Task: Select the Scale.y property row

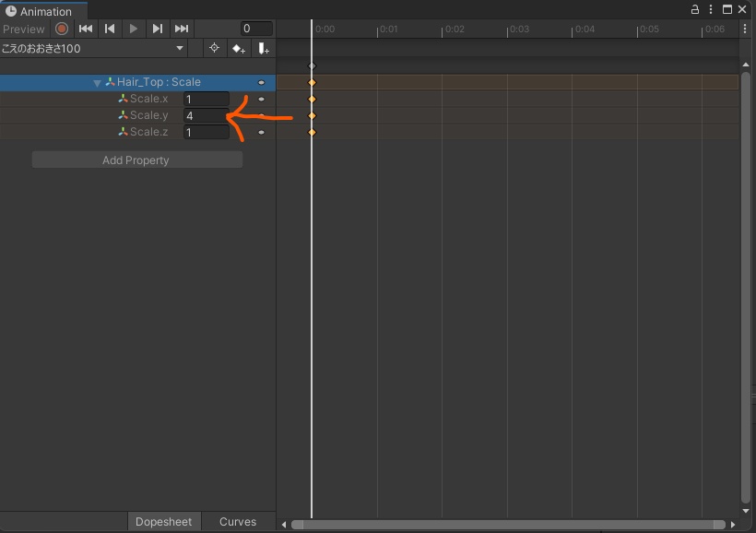Action: 138,115
